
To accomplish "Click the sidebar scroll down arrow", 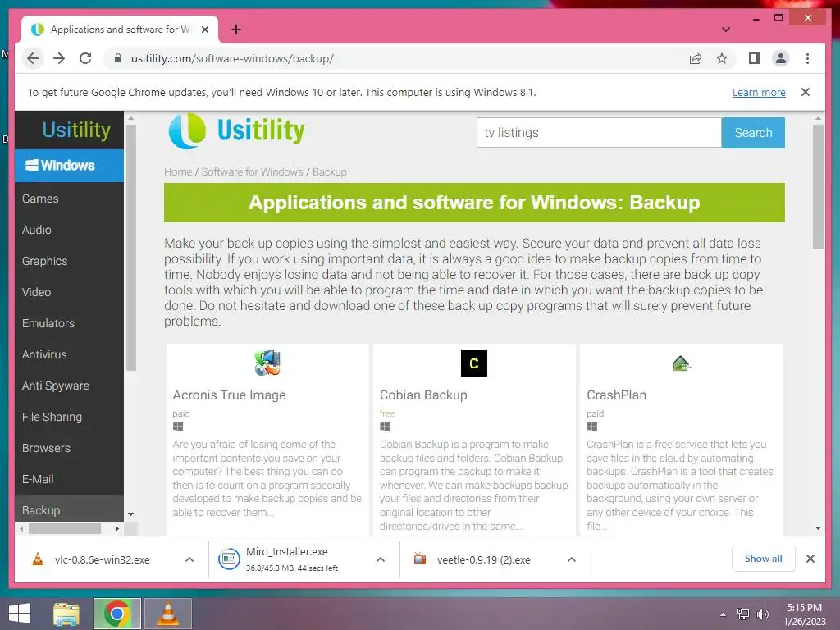I will 130,514.
